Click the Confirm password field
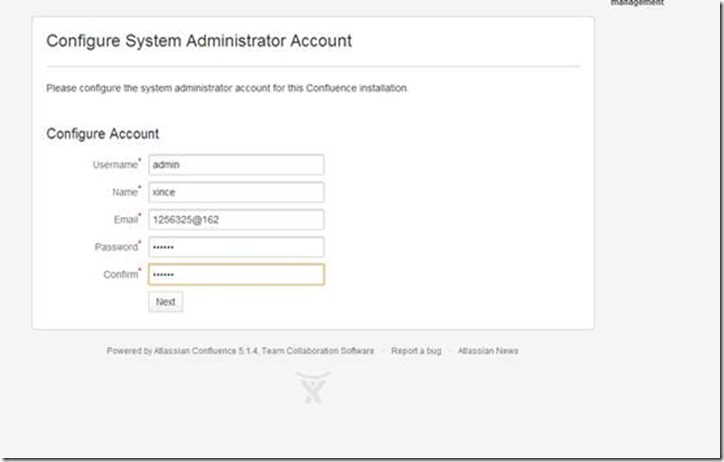The height and width of the screenshot is (462, 724). (236, 274)
